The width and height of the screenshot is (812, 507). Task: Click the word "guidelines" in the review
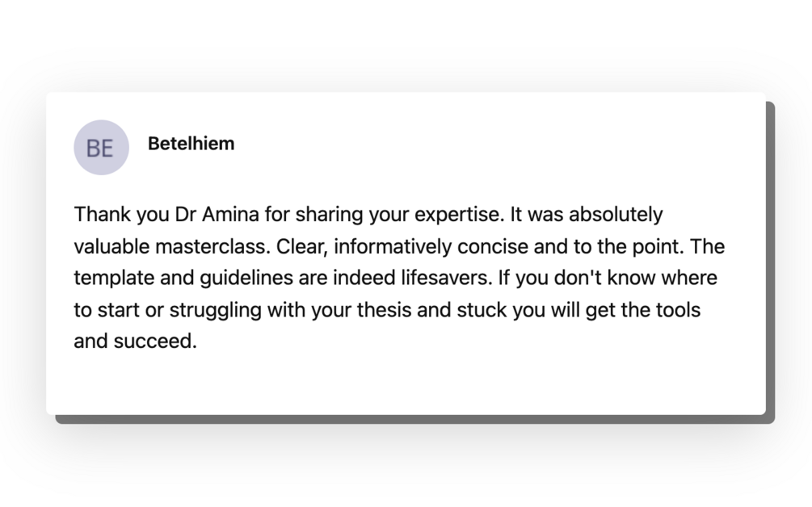[230, 278]
